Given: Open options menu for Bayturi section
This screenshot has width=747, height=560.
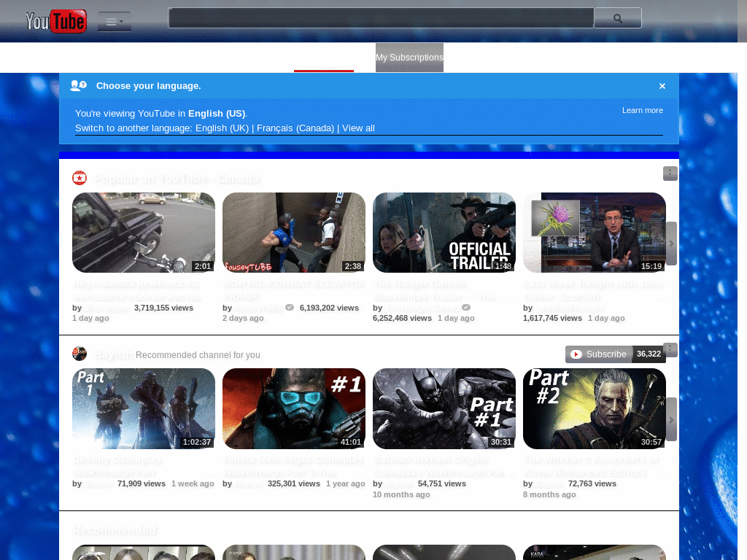Looking at the screenshot, I should coord(670,349).
